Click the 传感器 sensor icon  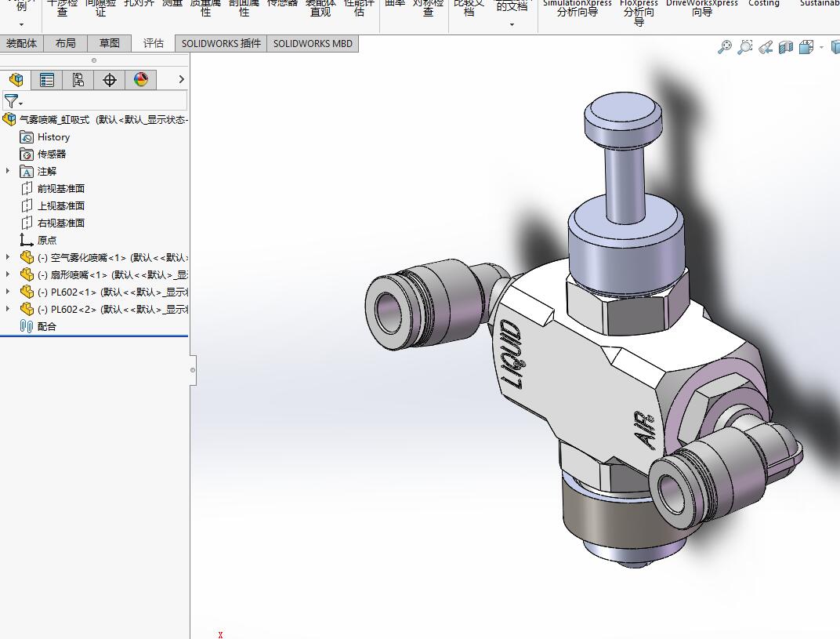click(27, 154)
